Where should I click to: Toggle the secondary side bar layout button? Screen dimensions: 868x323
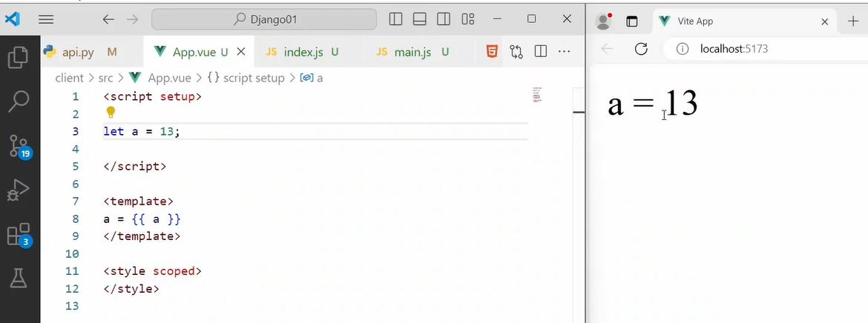[443, 19]
